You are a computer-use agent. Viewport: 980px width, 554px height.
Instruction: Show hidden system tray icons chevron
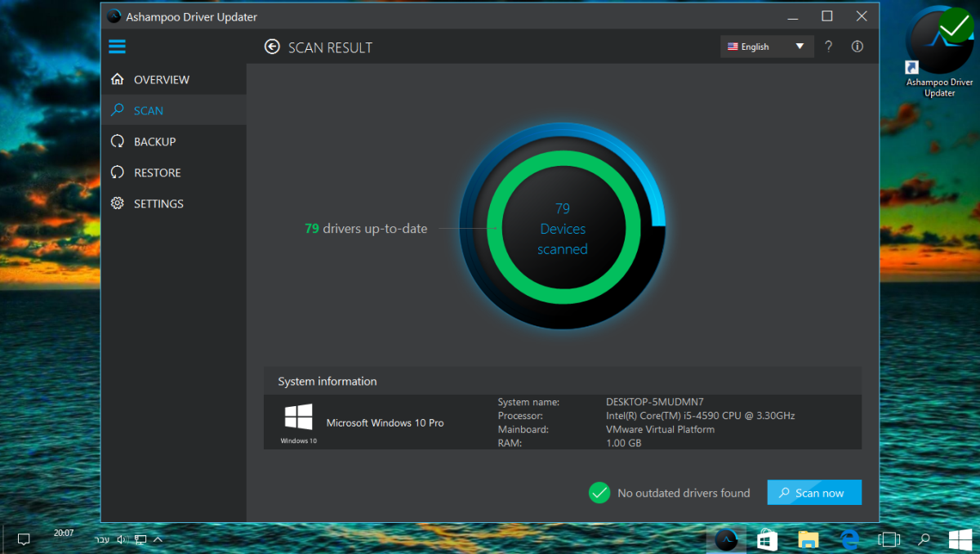coord(158,539)
